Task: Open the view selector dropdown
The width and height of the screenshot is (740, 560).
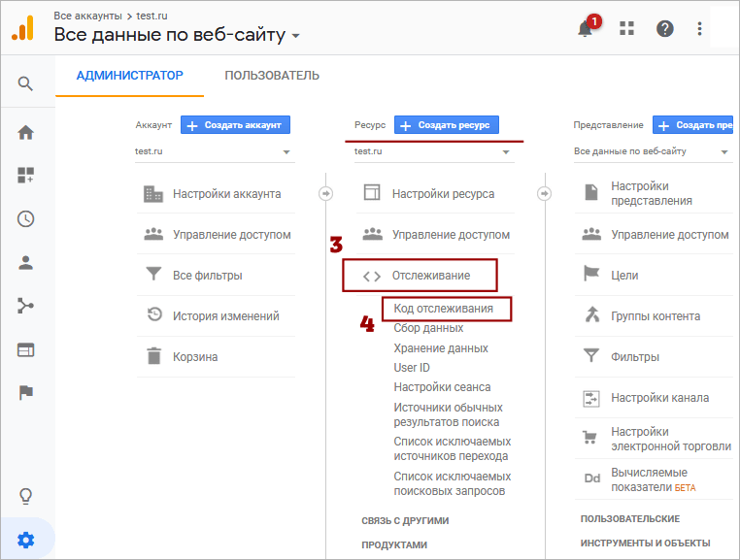Action: pos(652,152)
